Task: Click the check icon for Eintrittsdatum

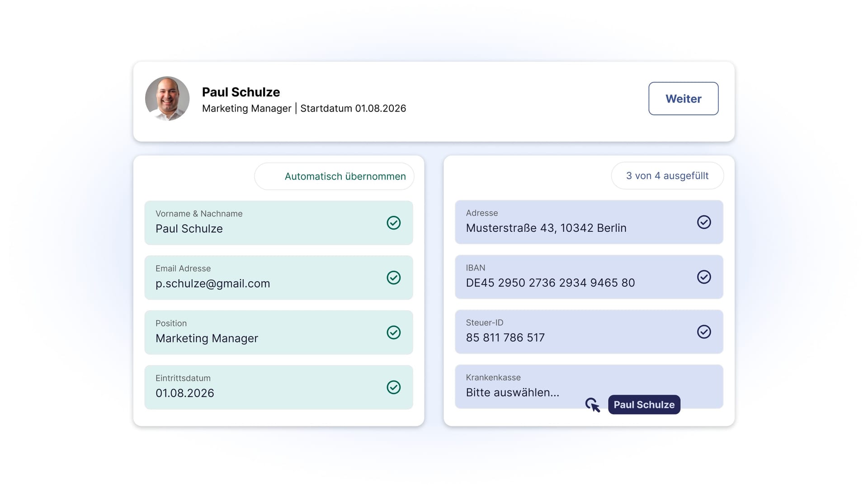Action: click(x=393, y=387)
